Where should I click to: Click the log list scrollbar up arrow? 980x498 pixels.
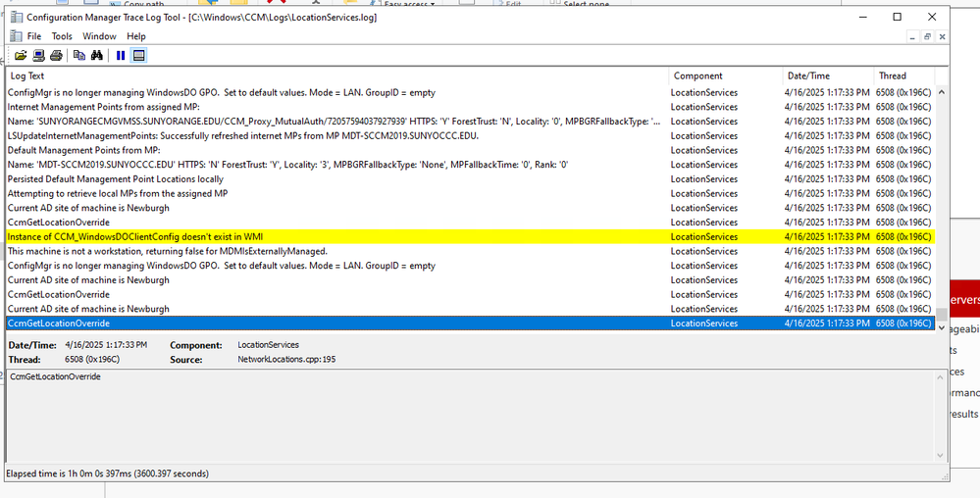click(941, 92)
